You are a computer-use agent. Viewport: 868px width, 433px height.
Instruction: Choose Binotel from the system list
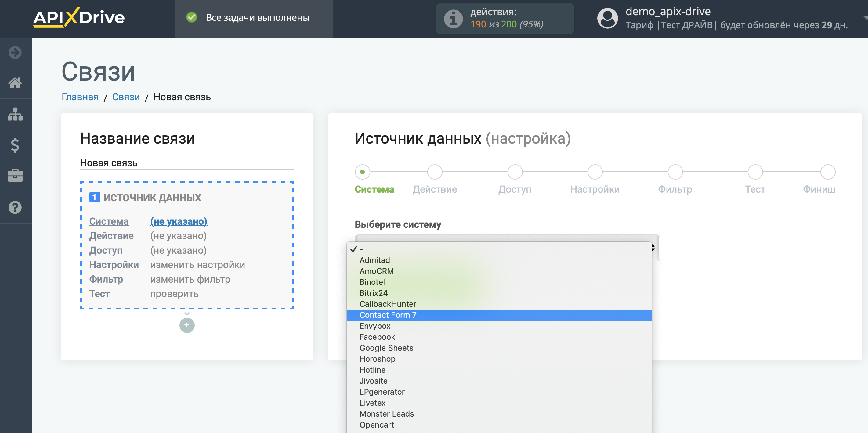pyautogui.click(x=499, y=282)
